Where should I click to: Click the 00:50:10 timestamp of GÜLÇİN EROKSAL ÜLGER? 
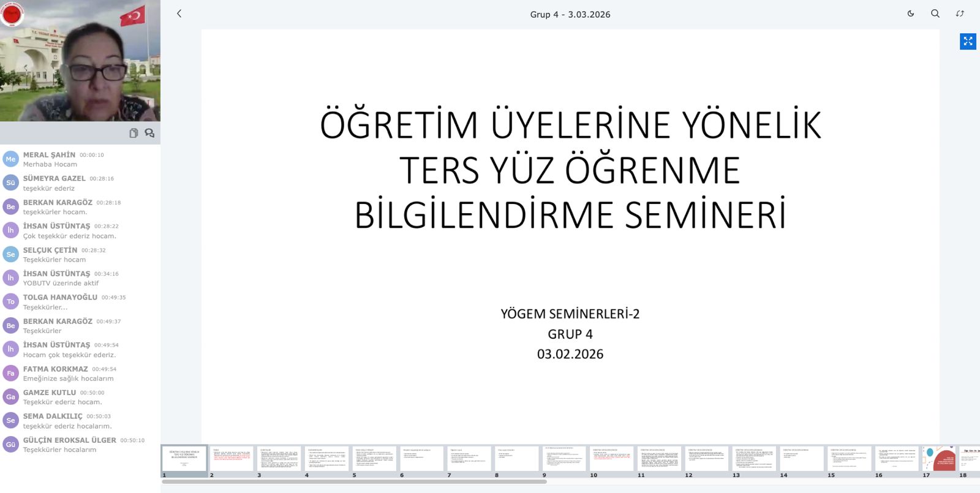click(x=132, y=440)
